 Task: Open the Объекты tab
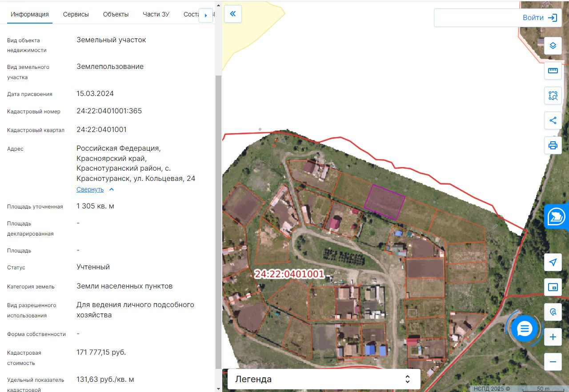[x=116, y=14]
